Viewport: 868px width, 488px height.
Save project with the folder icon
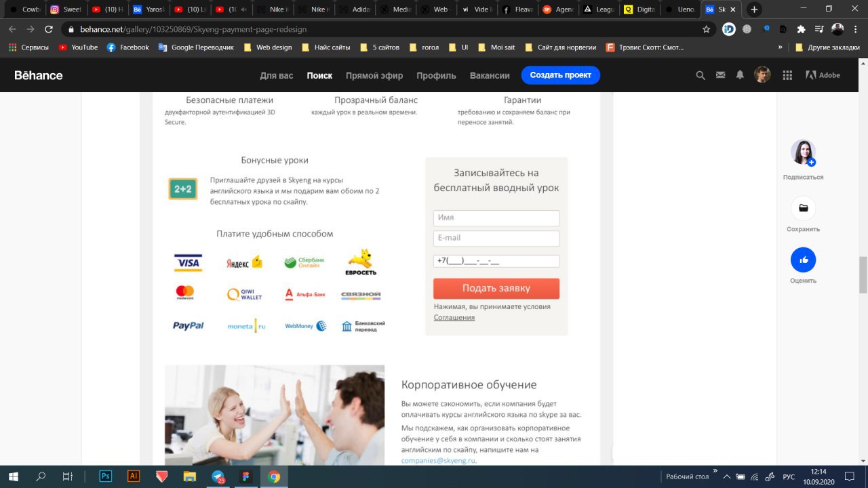804,208
